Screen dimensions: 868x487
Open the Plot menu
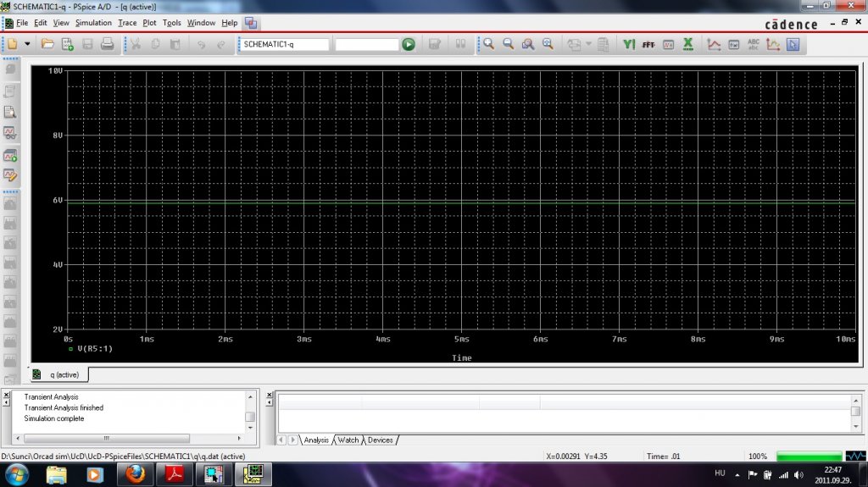click(149, 23)
